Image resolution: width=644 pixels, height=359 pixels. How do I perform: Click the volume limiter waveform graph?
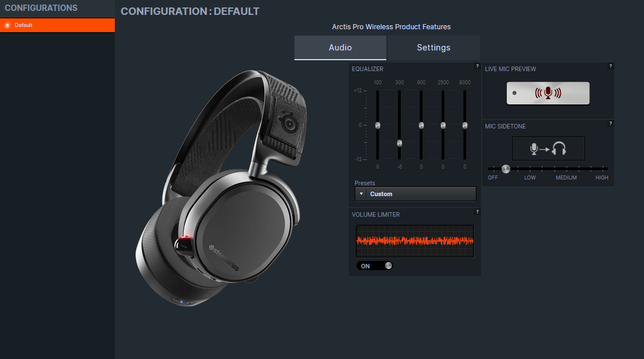pyautogui.click(x=415, y=241)
